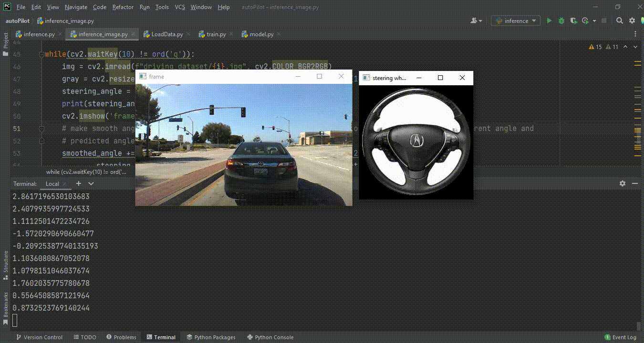Open the Navigate menu
The width and height of the screenshot is (644, 343).
76,7
